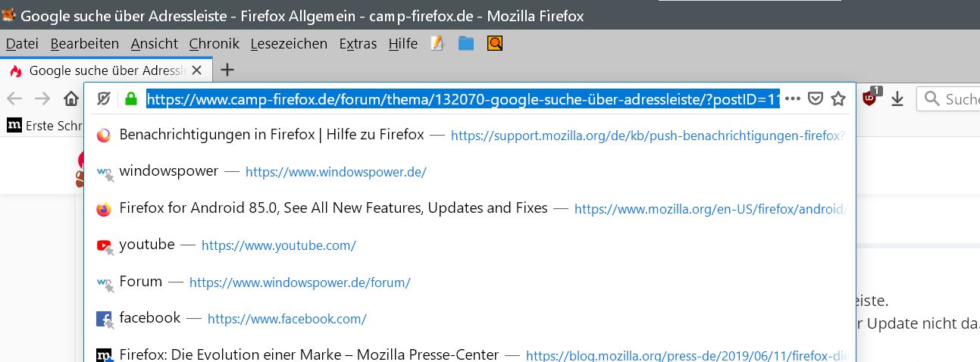Screen dimensions: 980x362
Task: Click the blue folder icon in menu bar
Action: pyautogui.click(x=466, y=44)
